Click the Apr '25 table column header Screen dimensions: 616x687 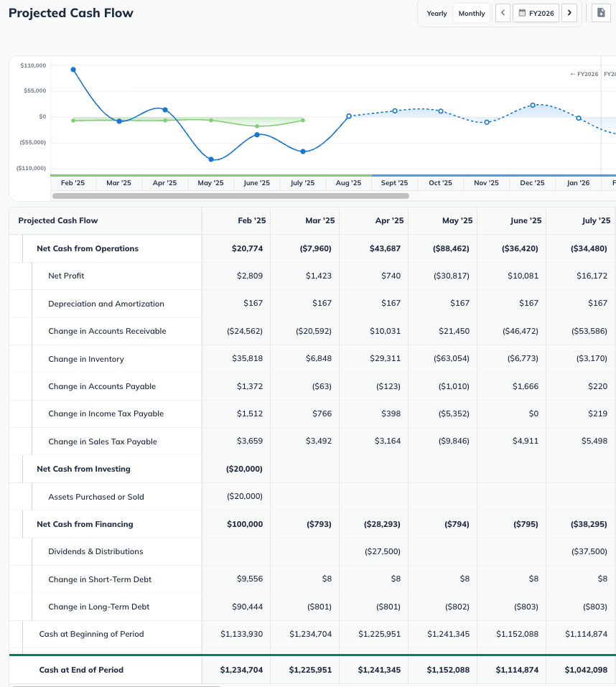coord(389,220)
